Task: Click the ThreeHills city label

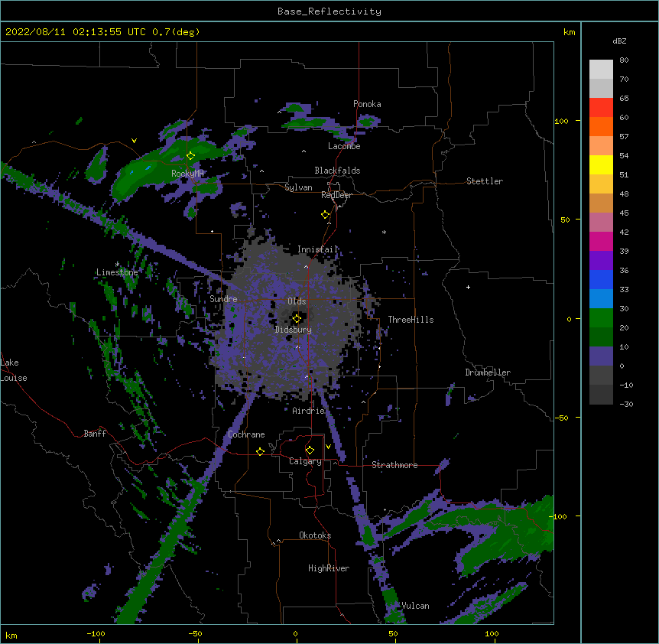Action: [x=411, y=320]
